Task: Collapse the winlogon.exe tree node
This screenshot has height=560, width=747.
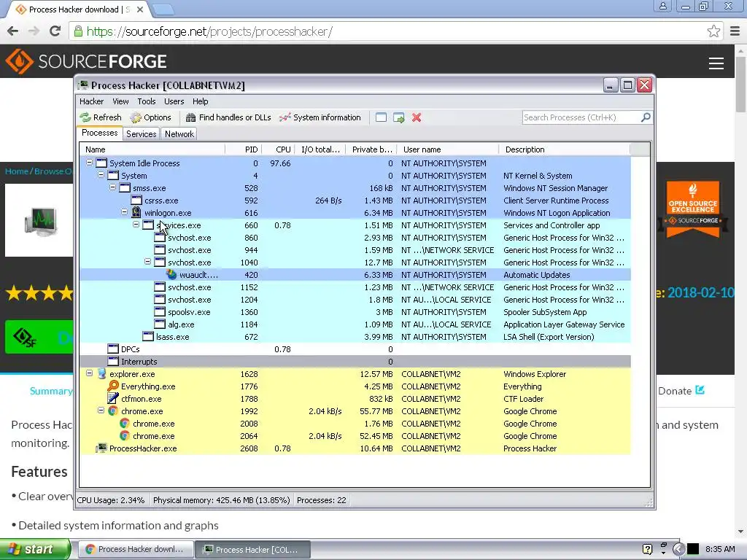Action: pos(124,212)
